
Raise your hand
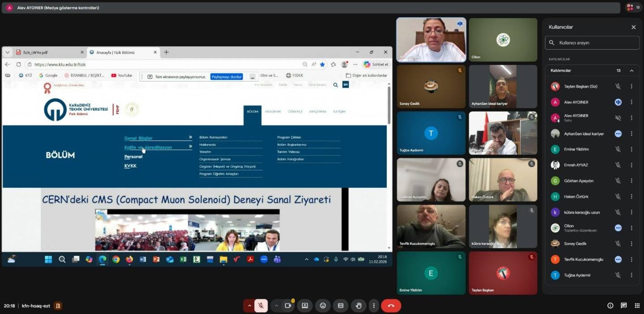tap(358, 305)
